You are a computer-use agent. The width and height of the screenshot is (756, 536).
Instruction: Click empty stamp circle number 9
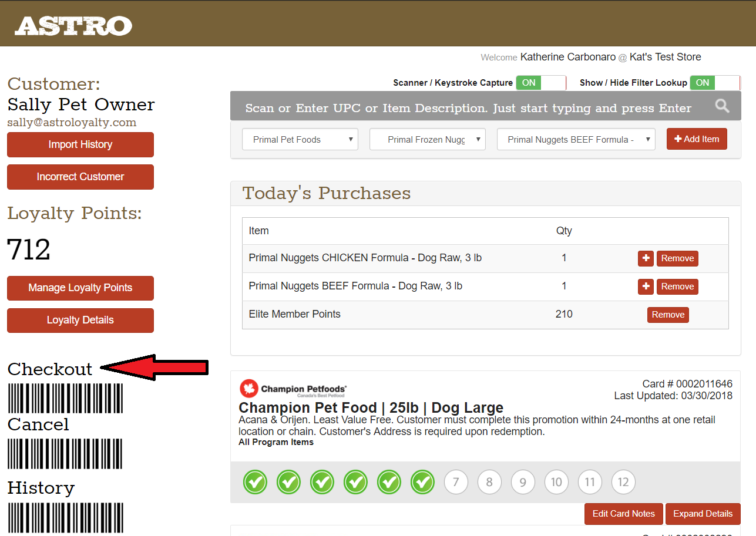(x=523, y=482)
